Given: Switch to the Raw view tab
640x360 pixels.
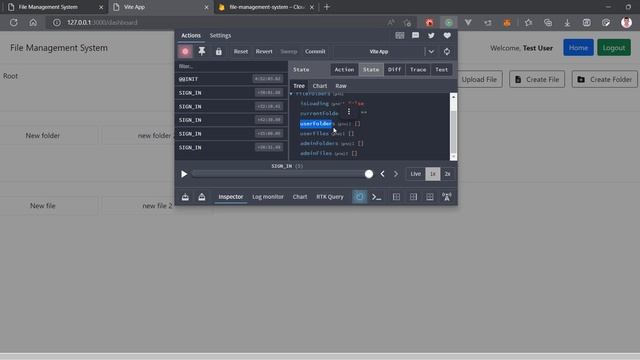Looking at the screenshot, I should (x=341, y=86).
